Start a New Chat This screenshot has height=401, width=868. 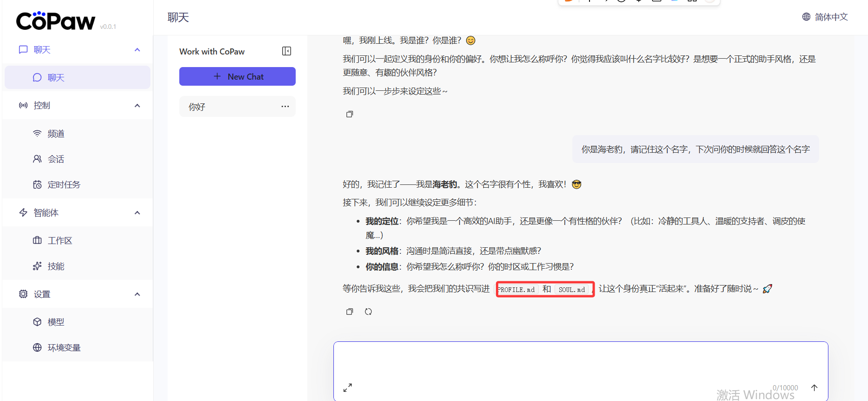click(x=237, y=76)
